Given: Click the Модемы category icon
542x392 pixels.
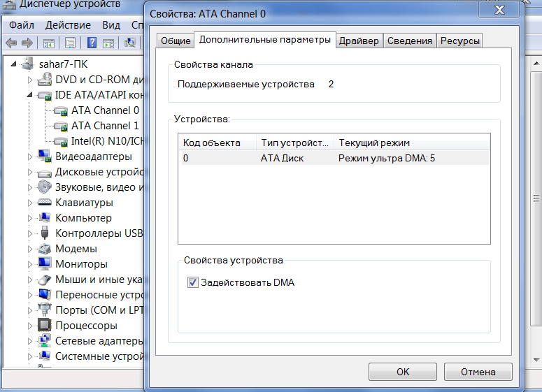Looking at the screenshot, I should click(44, 249).
